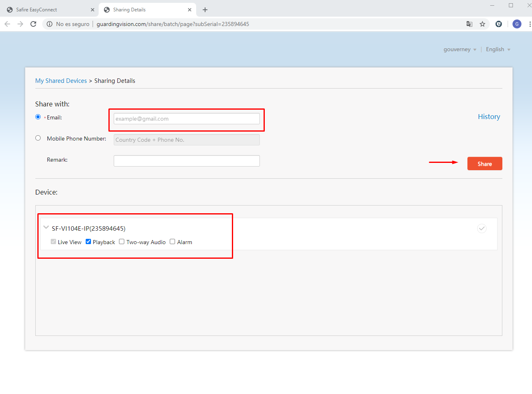The image size is (532, 394).
Task: Open the gouverney user dropdown
Action: 460,50
